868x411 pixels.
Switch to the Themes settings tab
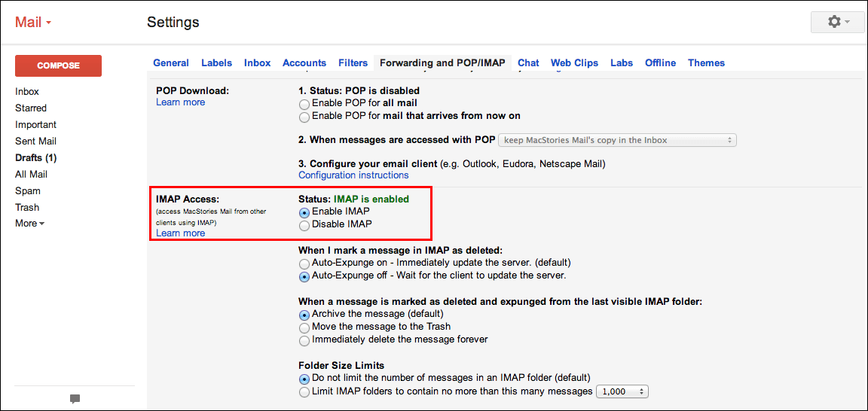pos(706,63)
